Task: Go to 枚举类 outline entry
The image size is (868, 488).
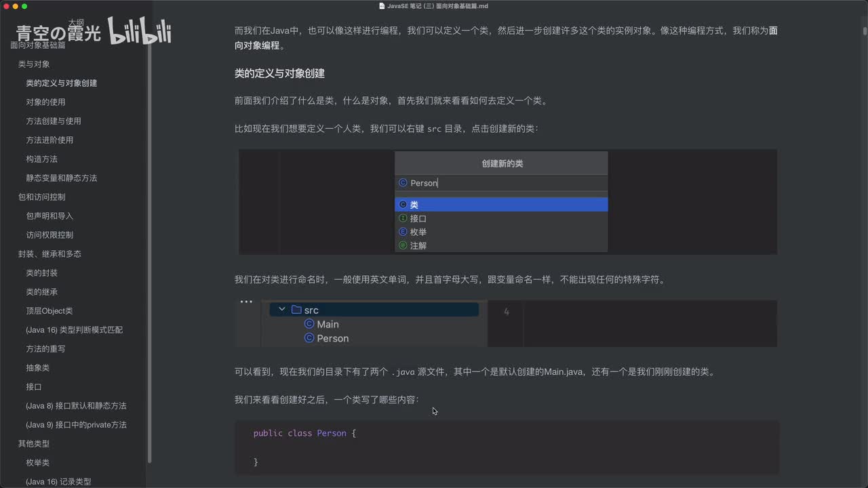Action: coord(38,463)
